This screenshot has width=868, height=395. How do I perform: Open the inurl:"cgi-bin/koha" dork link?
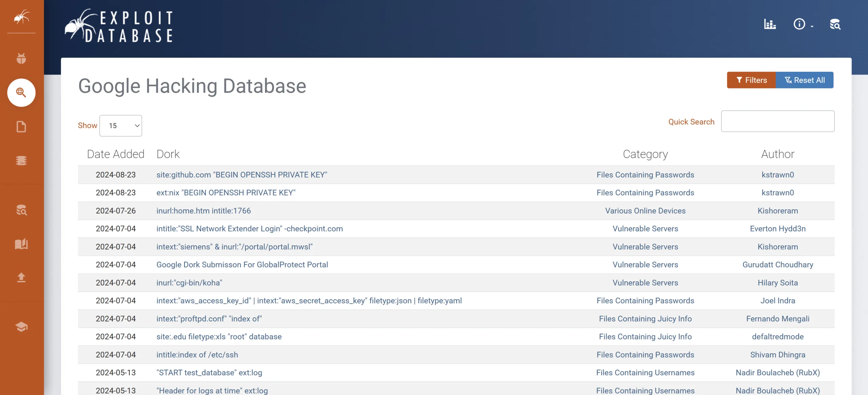[189, 283]
